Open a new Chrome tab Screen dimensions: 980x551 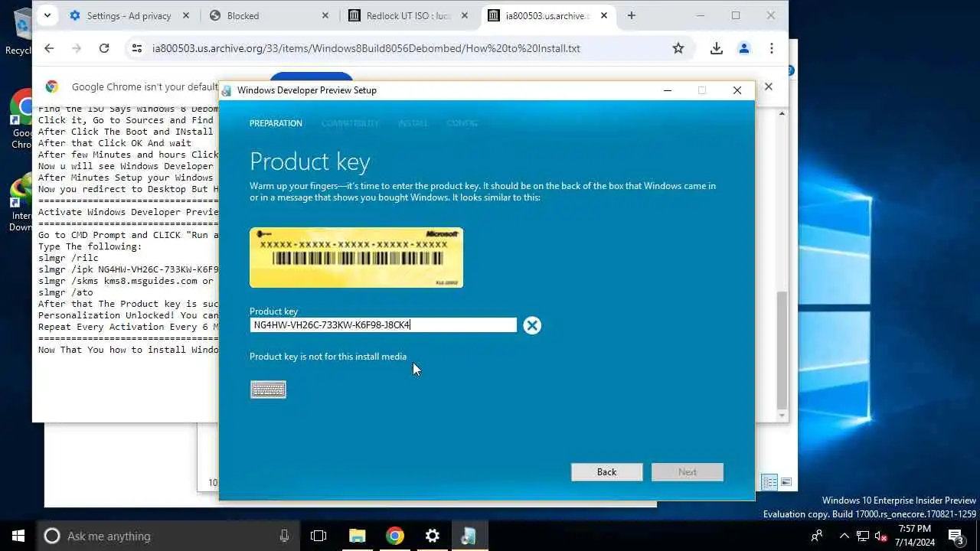(631, 15)
